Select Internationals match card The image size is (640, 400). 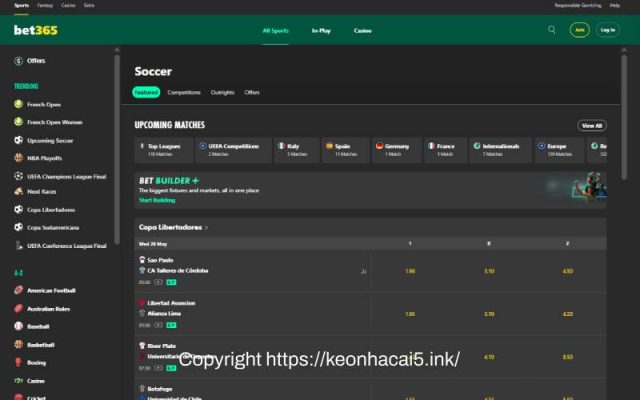point(500,150)
